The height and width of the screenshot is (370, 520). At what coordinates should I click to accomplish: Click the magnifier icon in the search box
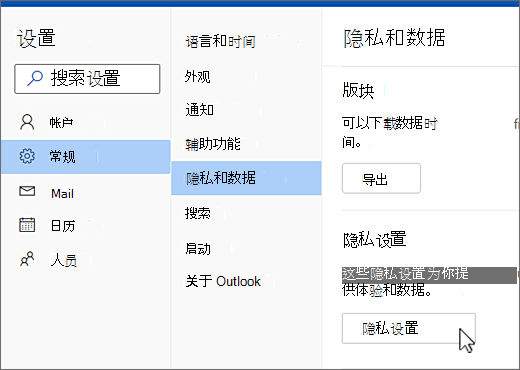(x=35, y=78)
